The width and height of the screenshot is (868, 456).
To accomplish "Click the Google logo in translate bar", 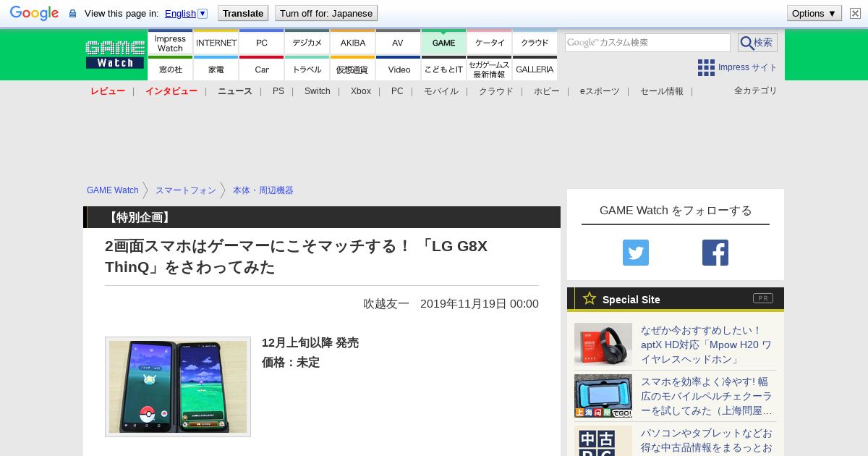I will click(34, 13).
